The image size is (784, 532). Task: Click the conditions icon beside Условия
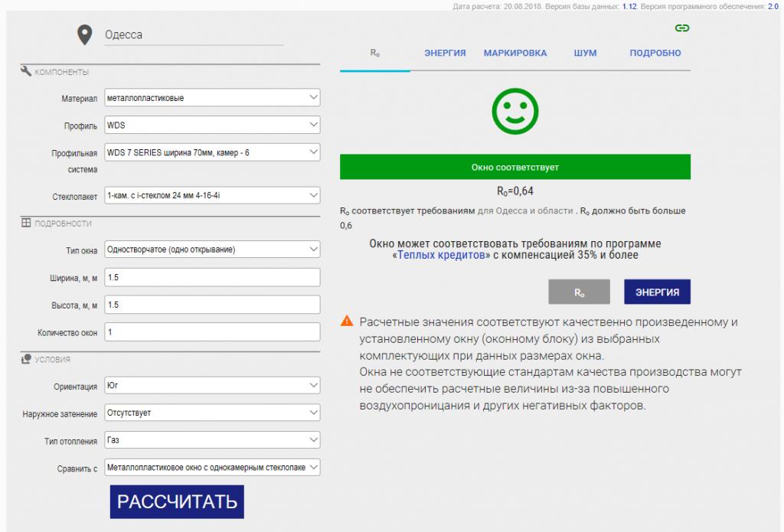click(25, 358)
